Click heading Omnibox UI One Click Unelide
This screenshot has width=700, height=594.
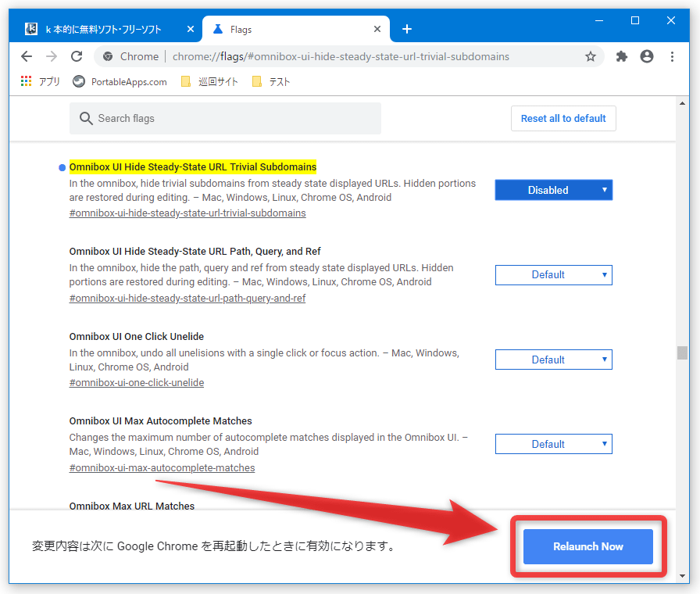coord(137,337)
